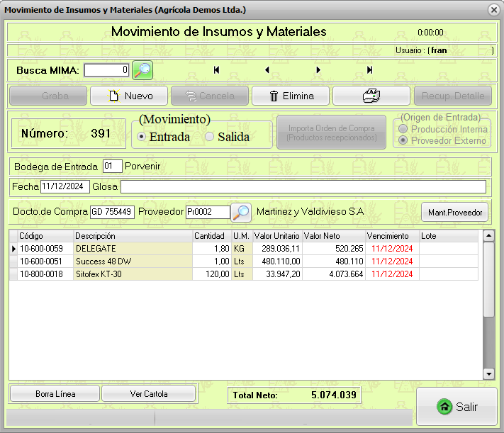The height and width of the screenshot is (433, 504).
Task: Go to next record arrow
Action: (x=318, y=69)
